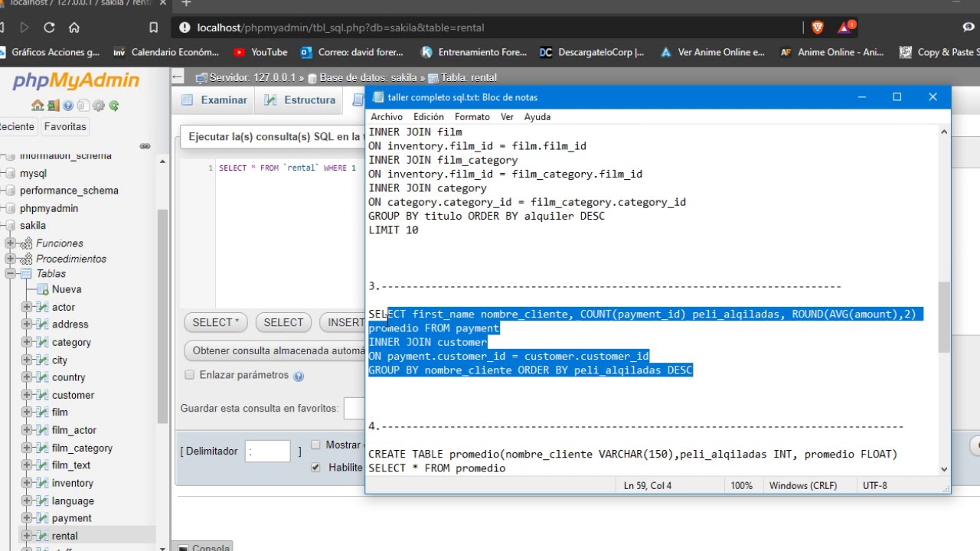Viewport: 980px width, 551px height.
Task: Reload the browser page
Action: click(49, 28)
